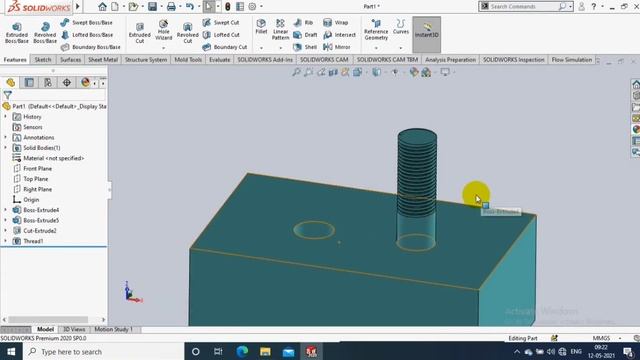
Task: Click the Windows Start button
Action: coord(11,351)
